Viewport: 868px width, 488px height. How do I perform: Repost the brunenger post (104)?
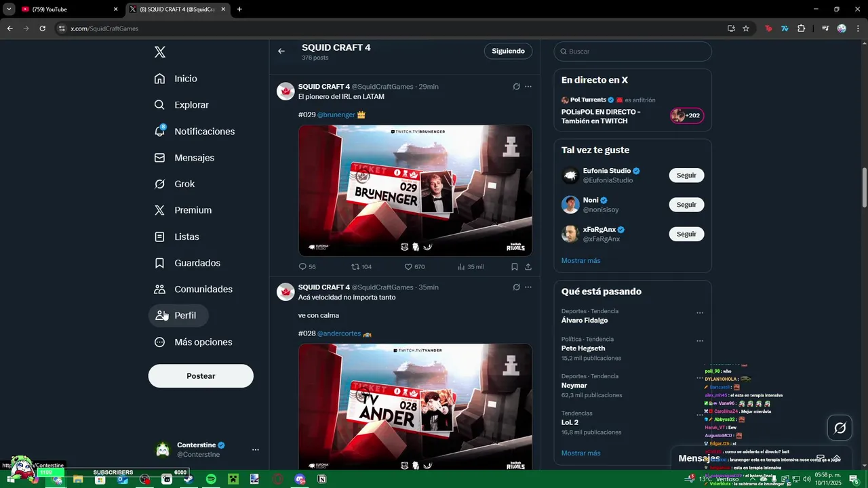pos(361,267)
